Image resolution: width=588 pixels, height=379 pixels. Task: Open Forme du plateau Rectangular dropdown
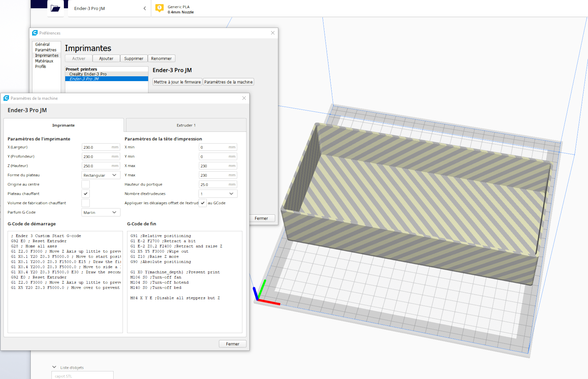pyautogui.click(x=101, y=175)
